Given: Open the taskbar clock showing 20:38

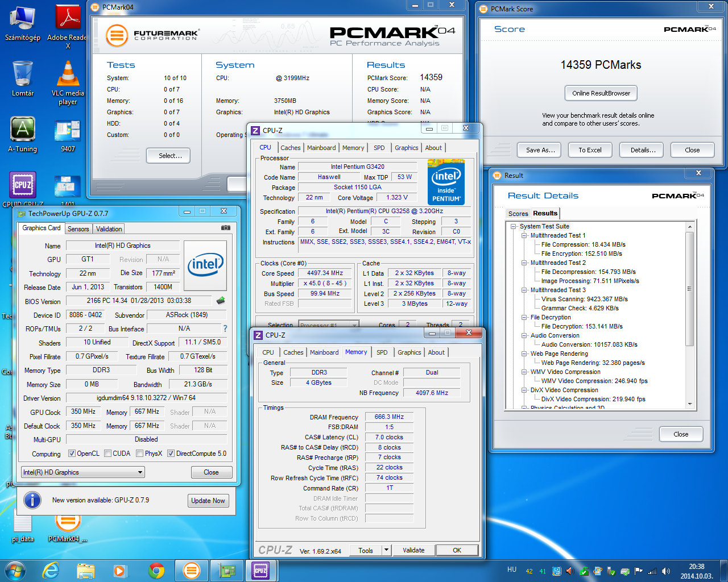Looking at the screenshot, I should click(697, 571).
